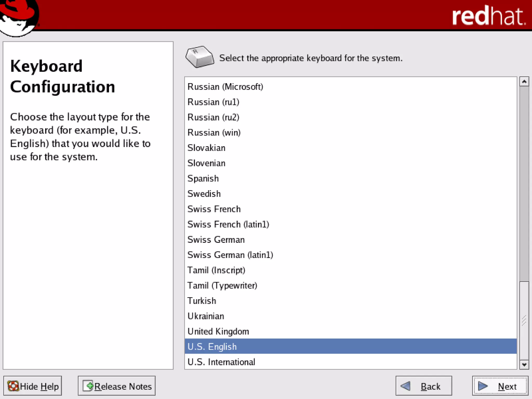Select the highlighted U.S. English entry
Screen dimensions: 532x399
click(x=212, y=347)
